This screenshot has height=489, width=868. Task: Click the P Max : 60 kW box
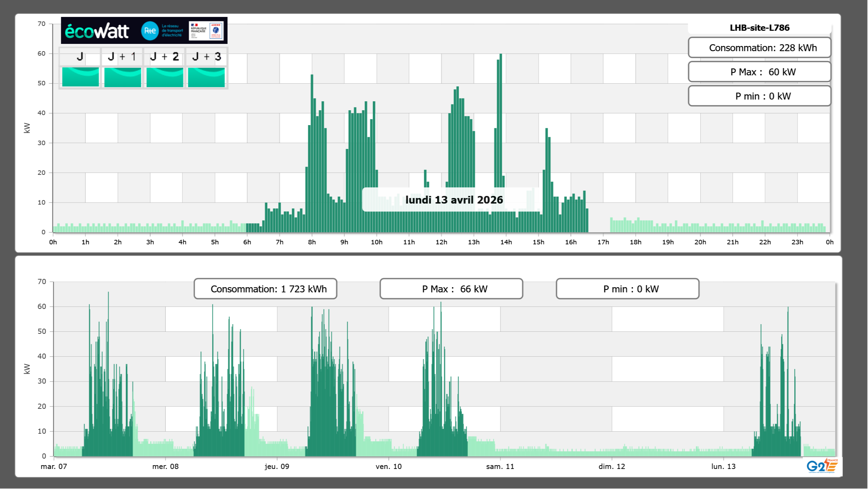[759, 72]
